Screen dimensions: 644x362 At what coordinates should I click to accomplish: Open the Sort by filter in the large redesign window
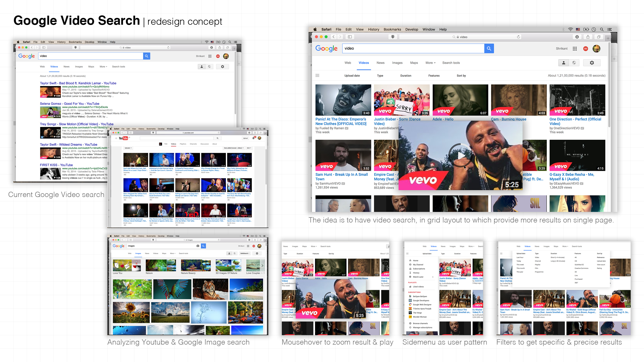[x=461, y=76]
